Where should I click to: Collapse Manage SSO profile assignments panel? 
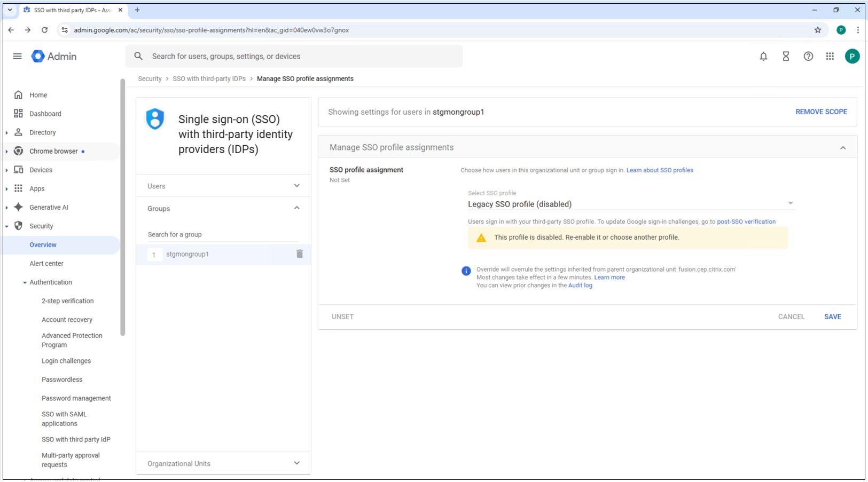tap(842, 148)
